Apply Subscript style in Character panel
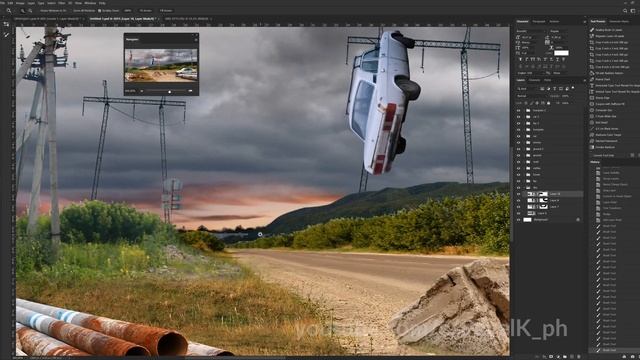Image resolution: width=640 pixels, height=360 pixels. 551,60
